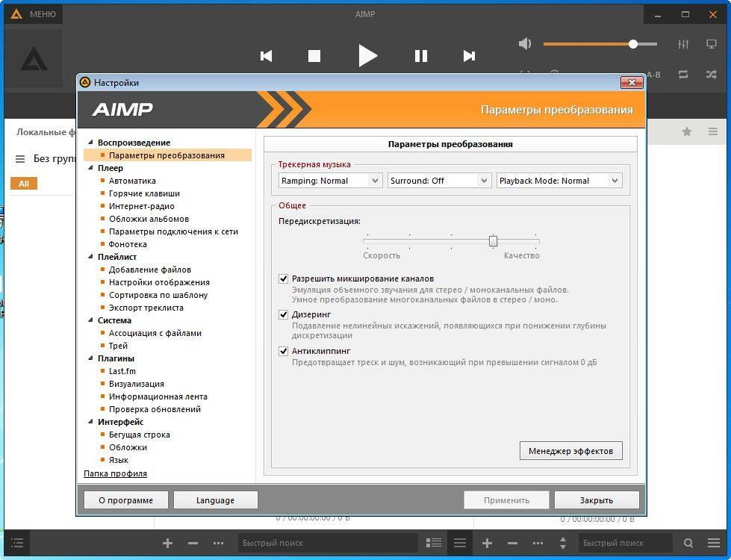Screen dimensions: 731x560
Task: Add files using left plus icon
Action: click(168, 543)
